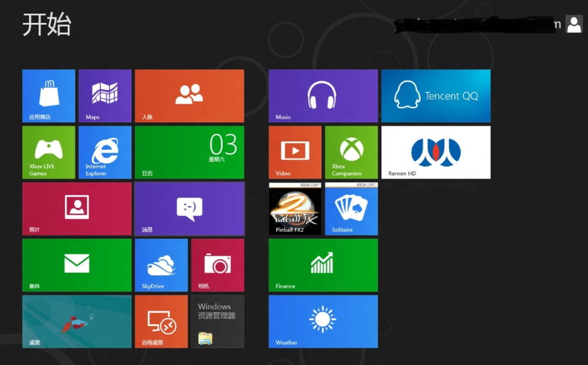The width and height of the screenshot is (588, 365).
Task: Open the Renren HD tile
Action: tap(436, 153)
